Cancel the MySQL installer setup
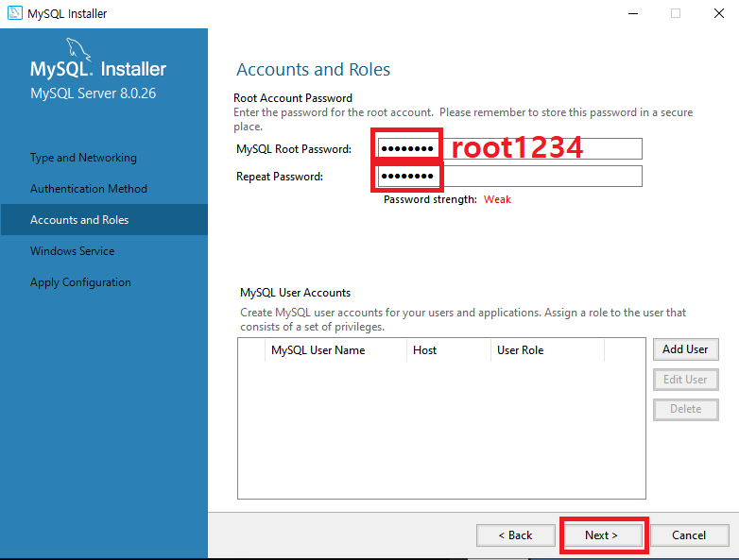Image resolution: width=739 pixels, height=560 pixels. [689, 535]
